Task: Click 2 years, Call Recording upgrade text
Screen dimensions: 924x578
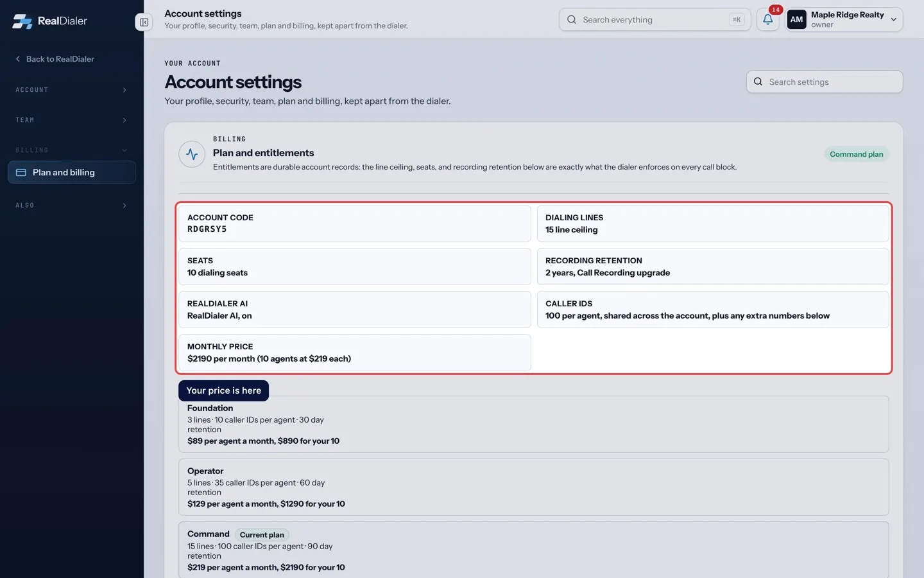Action: (608, 273)
